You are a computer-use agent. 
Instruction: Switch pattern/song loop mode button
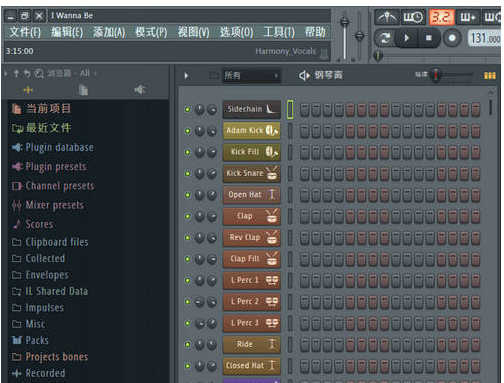[385, 38]
